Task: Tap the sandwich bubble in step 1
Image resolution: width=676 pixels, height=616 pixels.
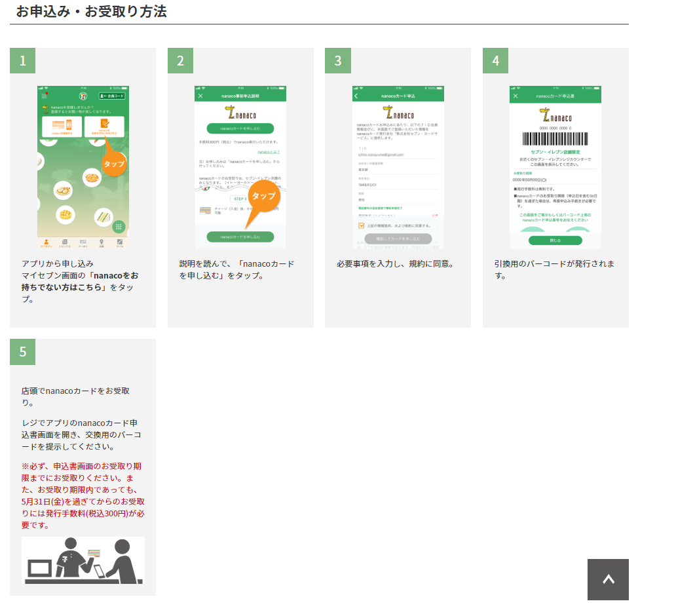Action: pos(103,216)
